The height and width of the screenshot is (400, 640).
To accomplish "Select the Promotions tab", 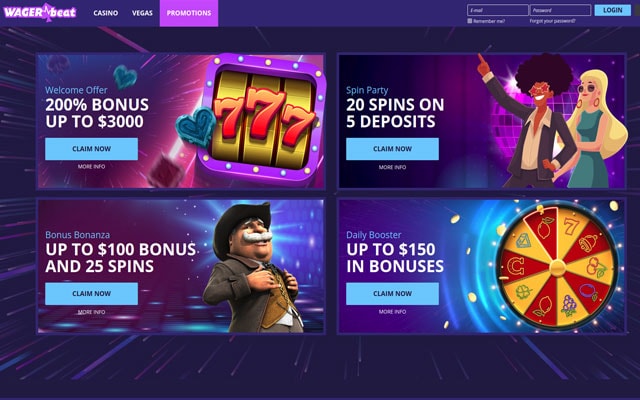I will click(189, 13).
